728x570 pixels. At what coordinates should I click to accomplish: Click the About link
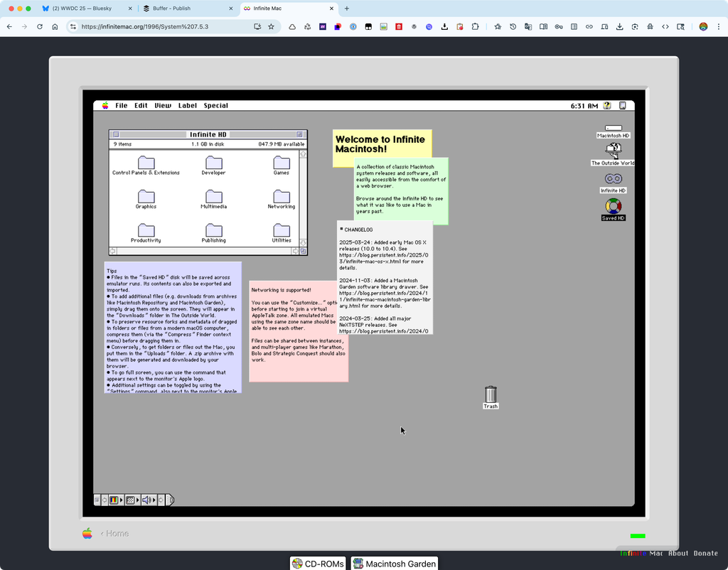(x=678, y=553)
